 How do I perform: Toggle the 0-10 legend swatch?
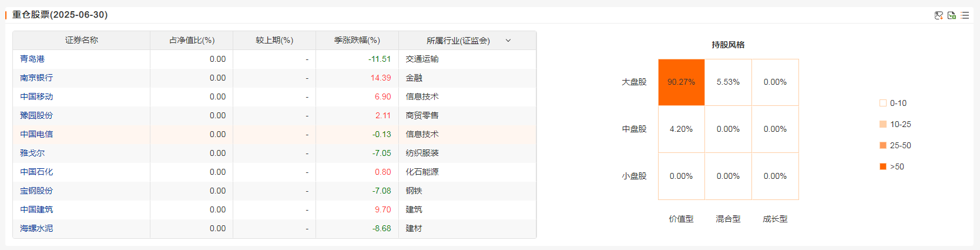(882, 103)
